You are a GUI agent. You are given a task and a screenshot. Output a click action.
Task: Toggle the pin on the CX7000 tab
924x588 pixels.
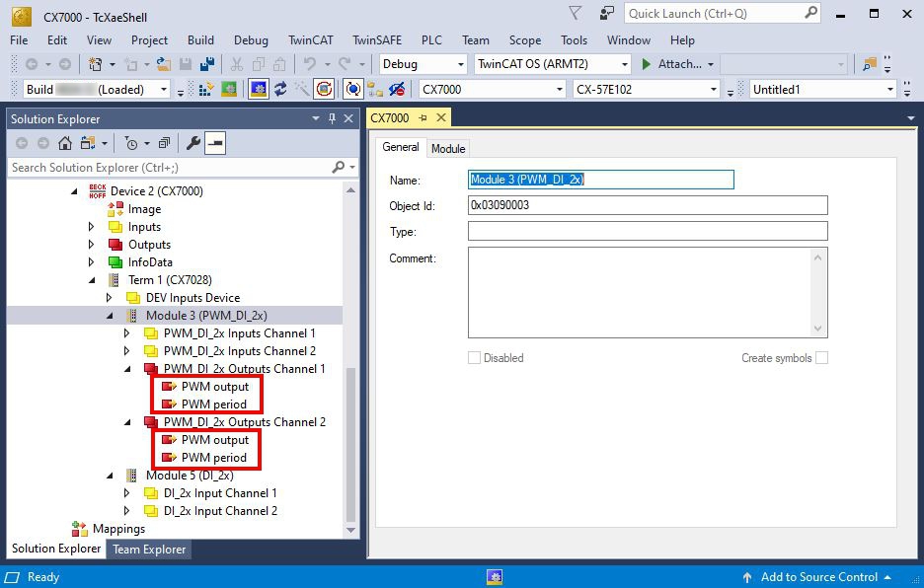[423, 118]
